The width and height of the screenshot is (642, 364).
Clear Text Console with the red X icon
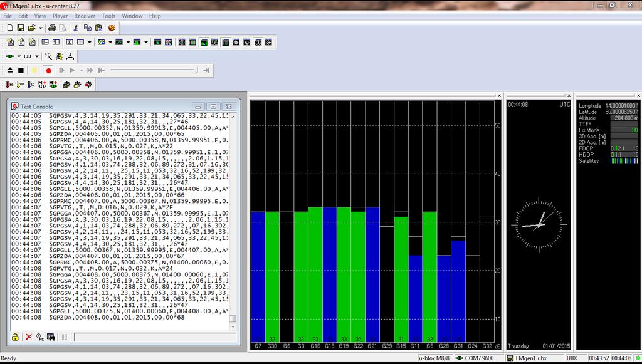click(x=29, y=337)
